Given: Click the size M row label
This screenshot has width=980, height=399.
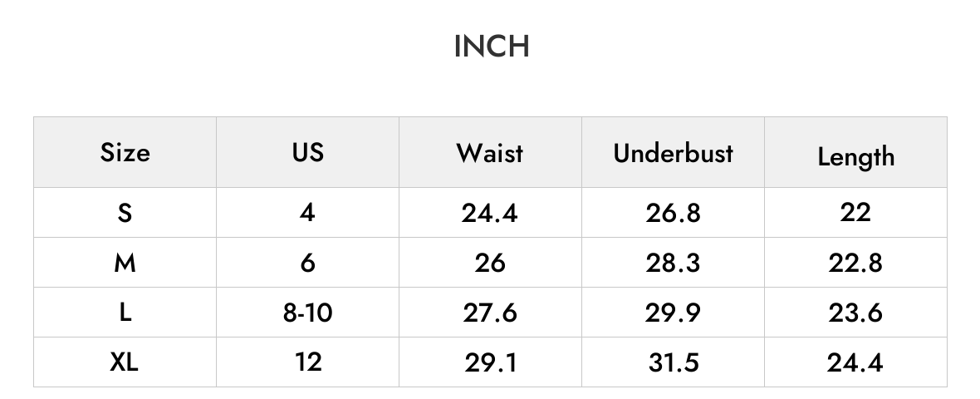Looking at the screenshot, I should click(x=125, y=263).
